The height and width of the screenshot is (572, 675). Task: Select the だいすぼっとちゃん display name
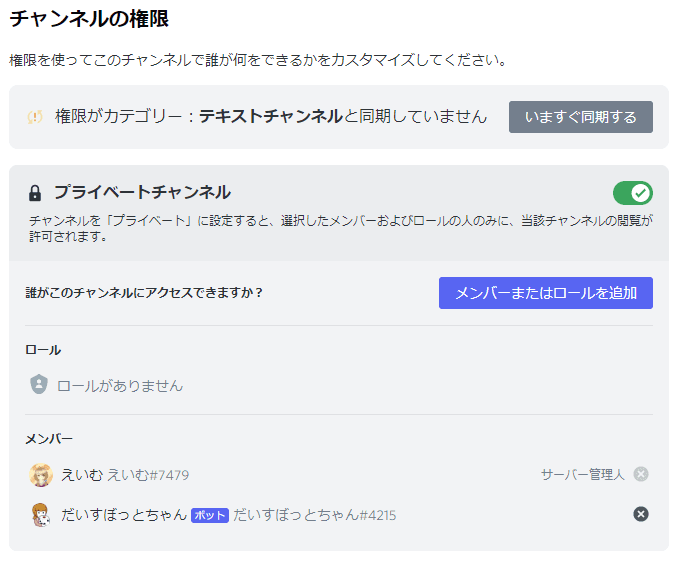124,515
